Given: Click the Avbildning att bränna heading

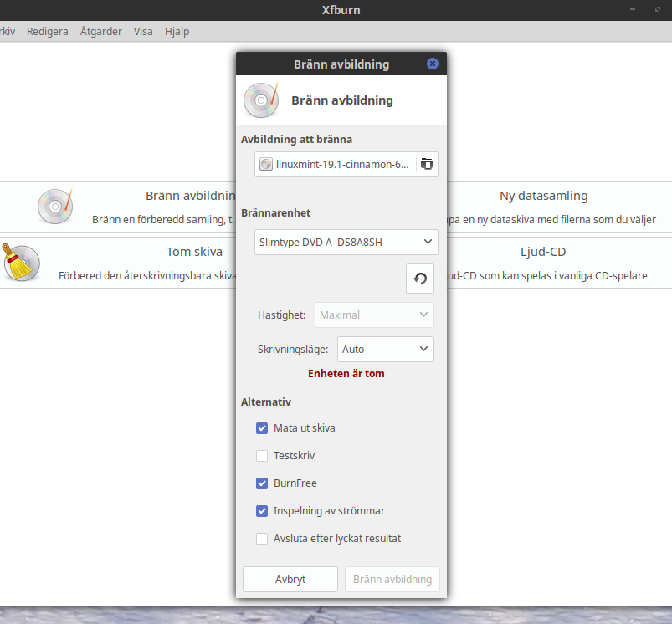Looking at the screenshot, I should [296, 139].
